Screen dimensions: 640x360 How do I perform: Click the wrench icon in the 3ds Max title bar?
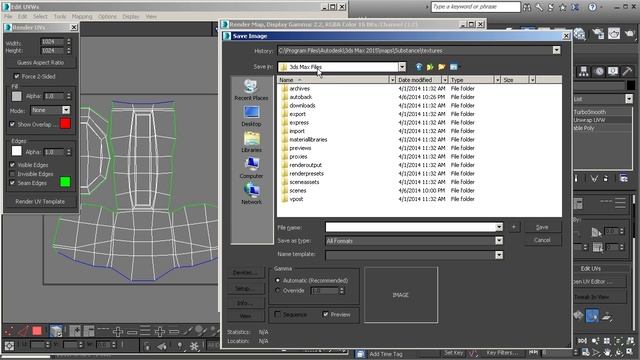click(x=539, y=7)
